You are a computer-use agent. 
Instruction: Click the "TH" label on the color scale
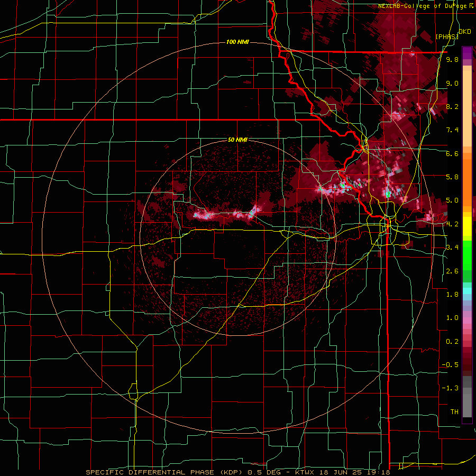[454, 412]
